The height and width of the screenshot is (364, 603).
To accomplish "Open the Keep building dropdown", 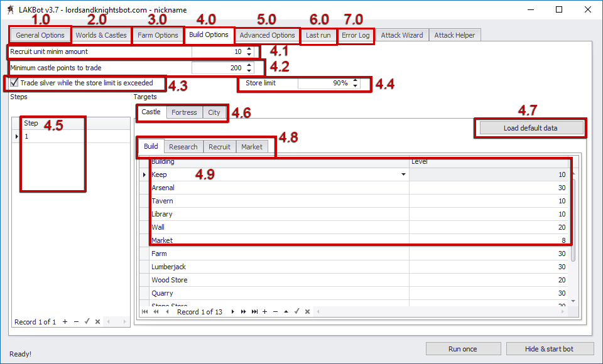I will pos(403,174).
